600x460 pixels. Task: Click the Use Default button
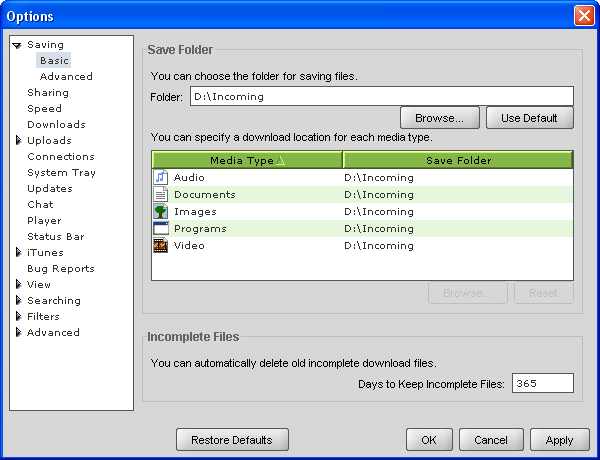point(530,118)
